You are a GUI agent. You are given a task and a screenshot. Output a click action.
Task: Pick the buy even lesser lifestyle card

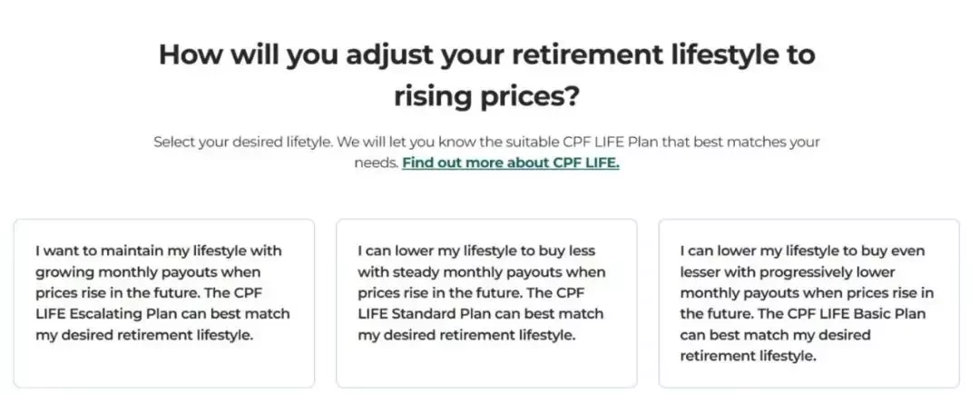click(809, 303)
